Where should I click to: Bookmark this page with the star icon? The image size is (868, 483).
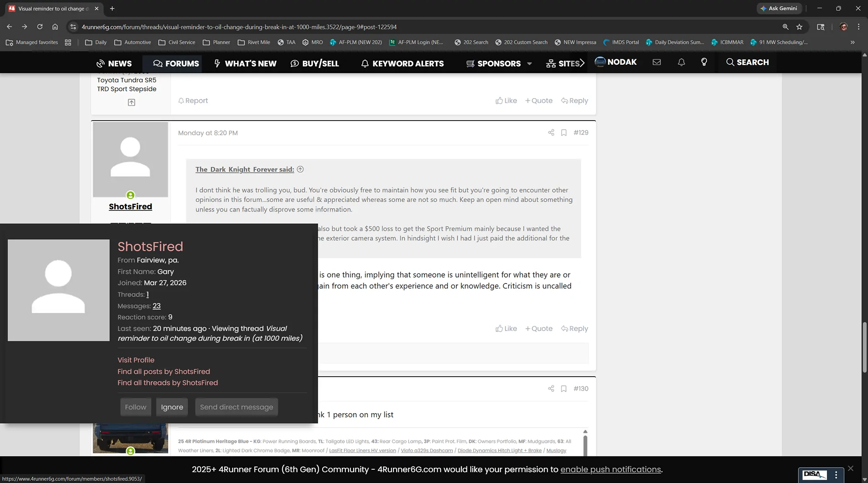(799, 27)
